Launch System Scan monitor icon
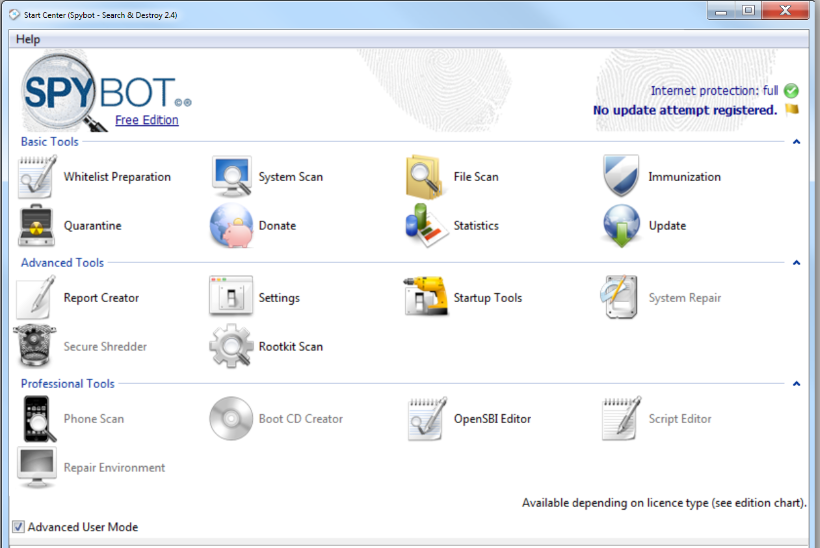820x548 pixels. point(232,176)
